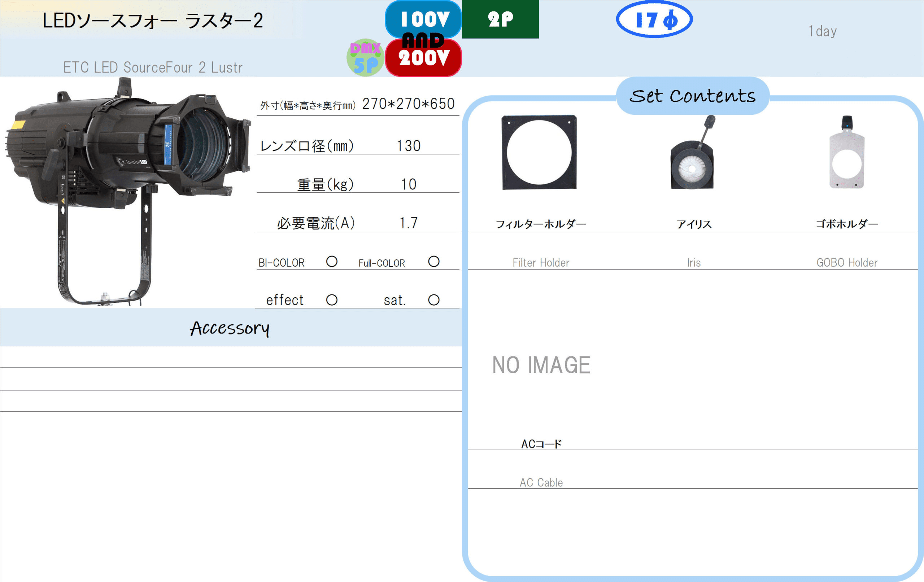Click the アイリス caption
Image resolution: width=924 pixels, height=582 pixels.
pyautogui.click(x=694, y=224)
